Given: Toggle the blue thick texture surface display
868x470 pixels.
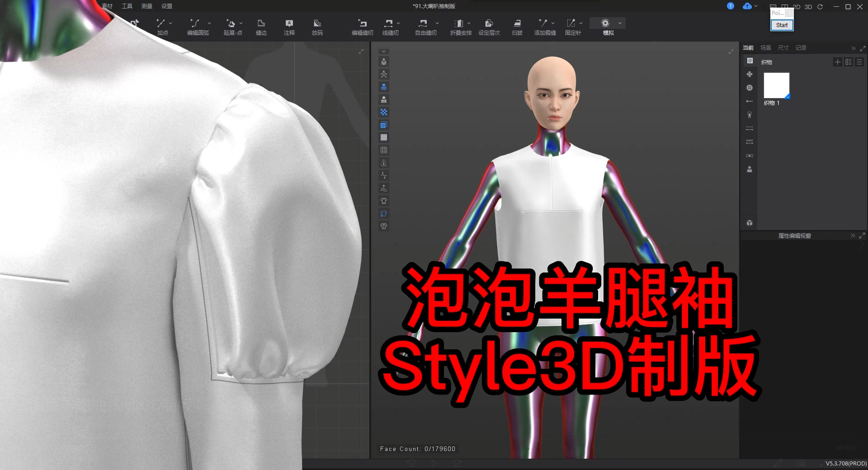Looking at the screenshot, I should click(x=384, y=125).
